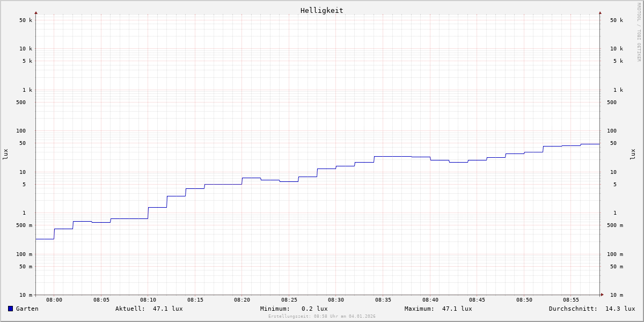Image resolution: width=644 pixels, height=322 pixels.
Task: Pick the 08:15 time axis label
Action: (x=195, y=300)
